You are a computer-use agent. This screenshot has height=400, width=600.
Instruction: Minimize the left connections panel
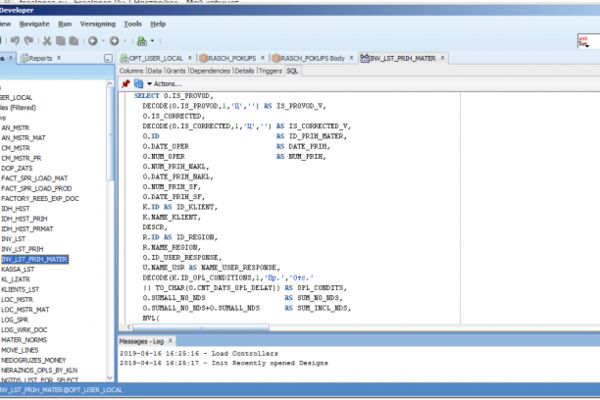108,59
